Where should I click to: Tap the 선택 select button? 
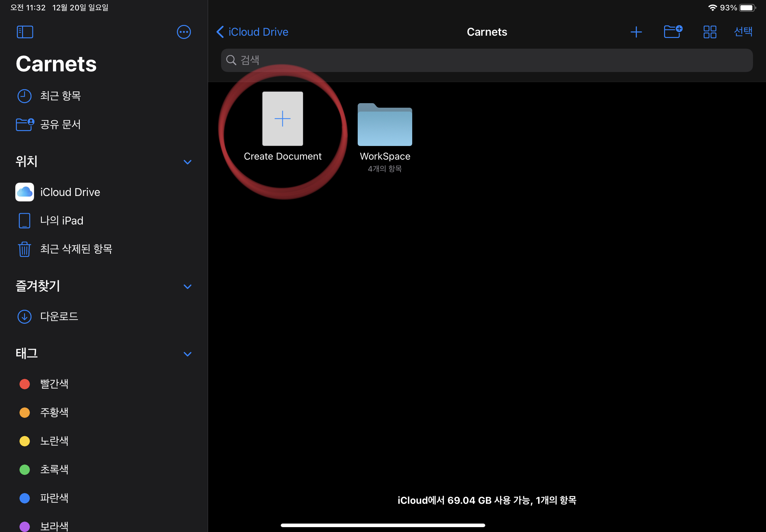point(743,32)
